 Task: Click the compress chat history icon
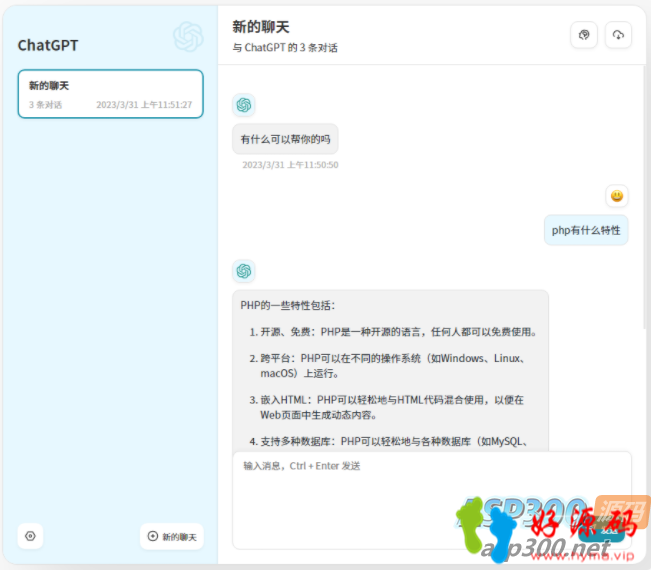tap(584, 35)
